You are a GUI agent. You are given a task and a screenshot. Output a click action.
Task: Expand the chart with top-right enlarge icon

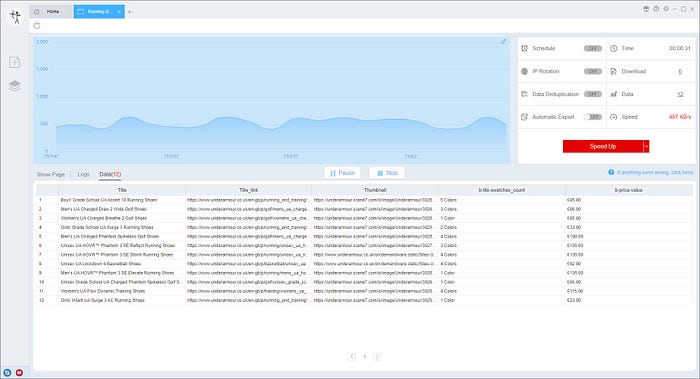504,42
